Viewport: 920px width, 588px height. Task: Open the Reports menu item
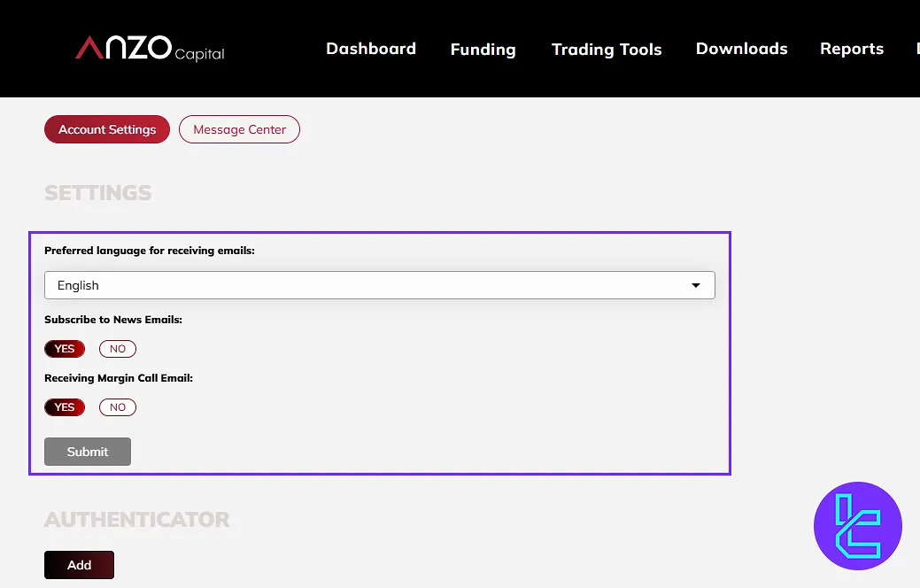pyautogui.click(x=851, y=49)
